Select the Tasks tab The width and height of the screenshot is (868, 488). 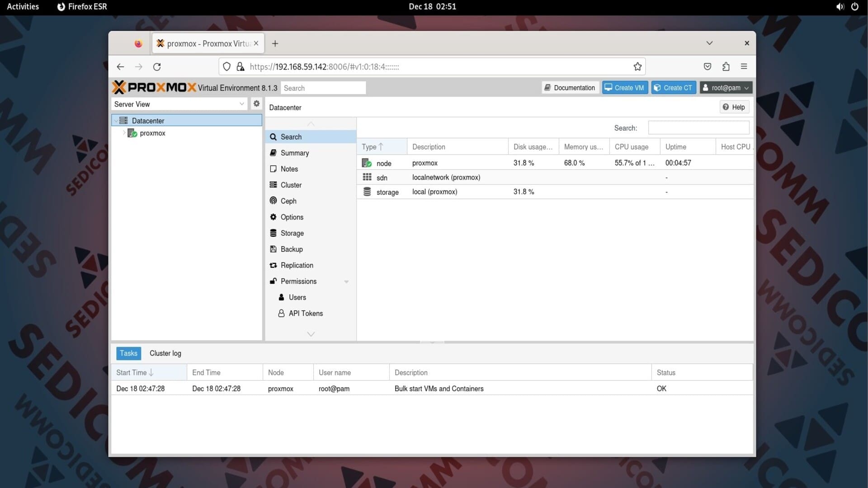[x=128, y=353]
